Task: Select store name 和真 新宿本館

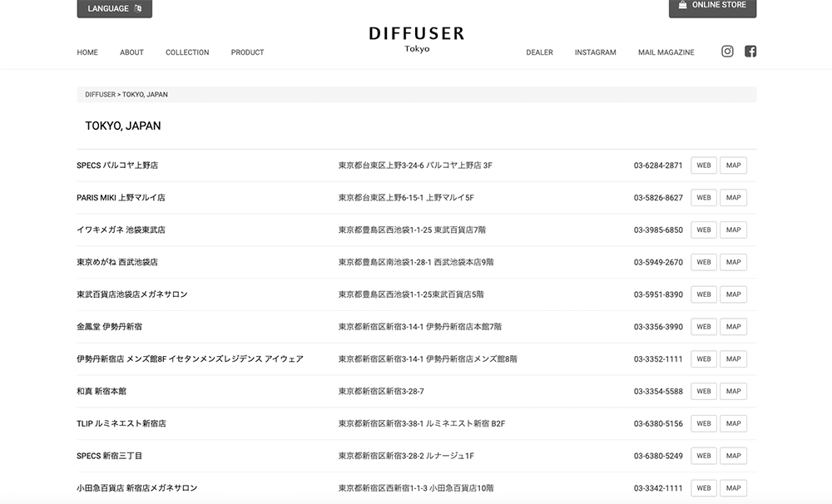Action: 102,391
